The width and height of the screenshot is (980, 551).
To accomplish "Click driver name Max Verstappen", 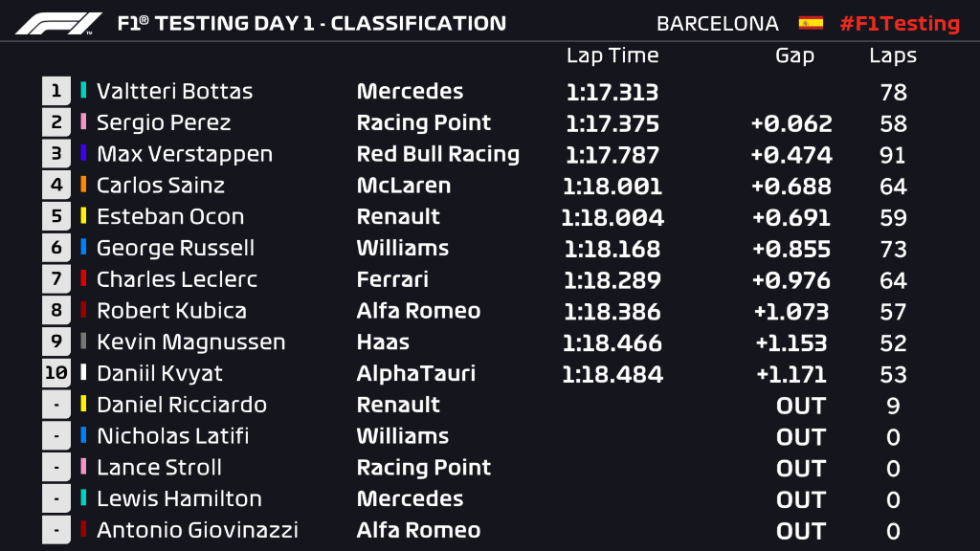I will 185,154.
